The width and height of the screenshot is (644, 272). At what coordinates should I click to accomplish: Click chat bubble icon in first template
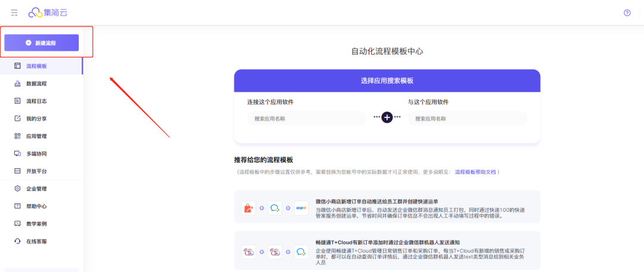(275, 208)
